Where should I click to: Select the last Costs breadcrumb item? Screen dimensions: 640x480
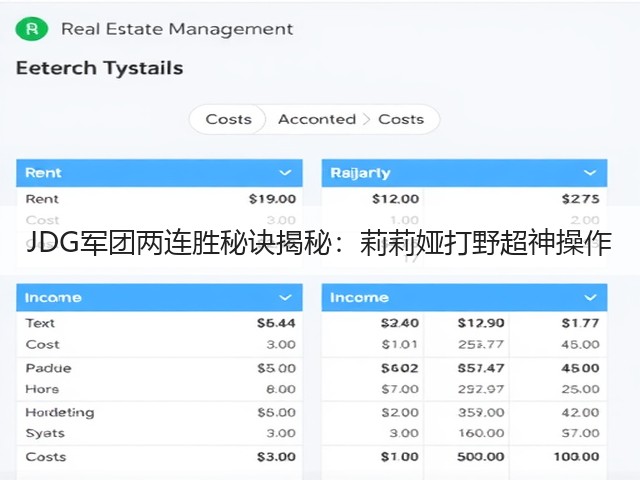pyautogui.click(x=401, y=119)
